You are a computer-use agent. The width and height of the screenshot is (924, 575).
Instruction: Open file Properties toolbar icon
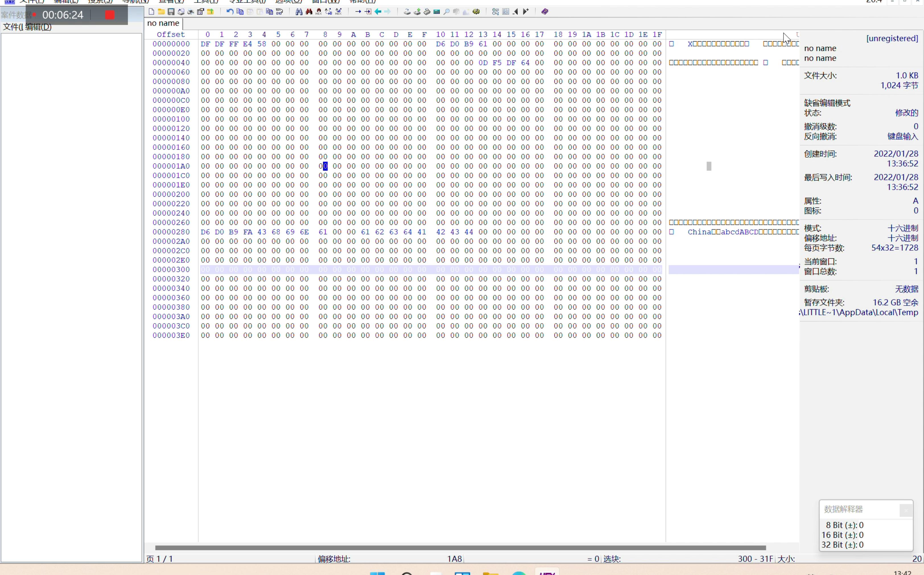point(201,12)
